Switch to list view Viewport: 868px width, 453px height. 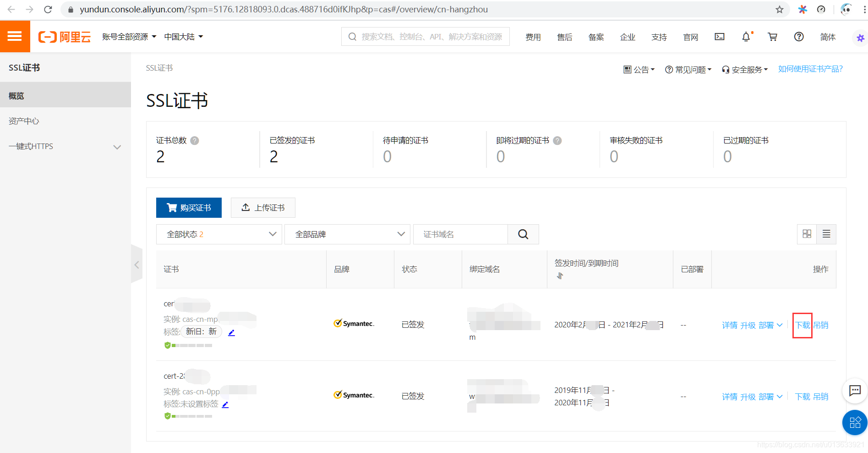click(826, 234)
